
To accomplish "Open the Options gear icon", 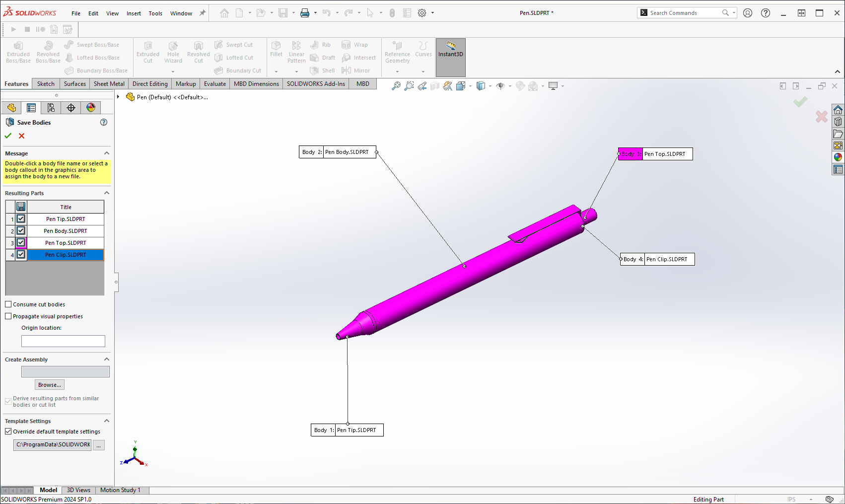I will [x=422, y=13].
